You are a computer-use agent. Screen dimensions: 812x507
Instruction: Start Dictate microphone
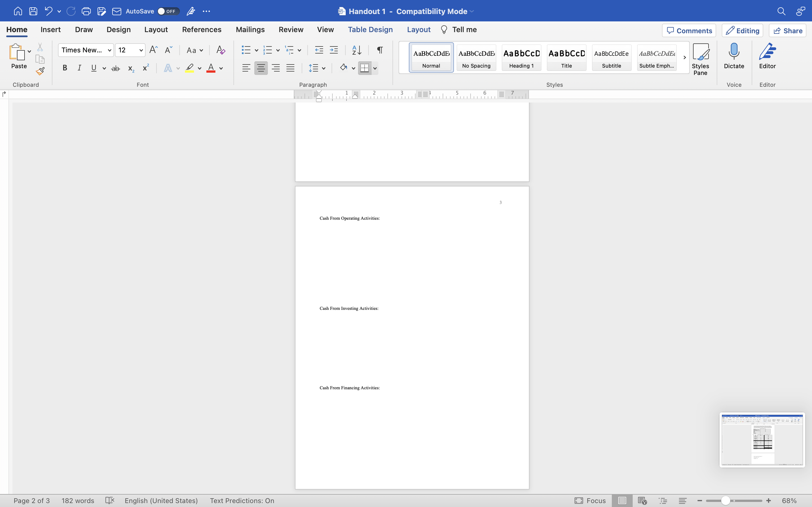coord(734,56)
